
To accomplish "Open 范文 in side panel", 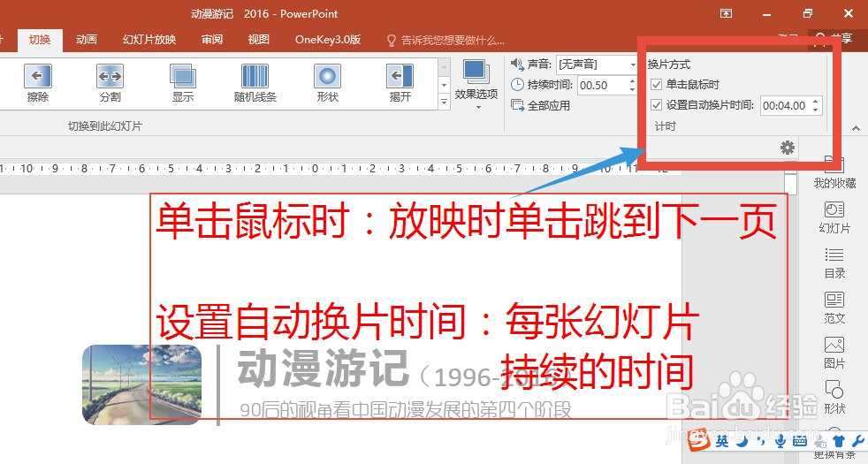I will 834,308.
